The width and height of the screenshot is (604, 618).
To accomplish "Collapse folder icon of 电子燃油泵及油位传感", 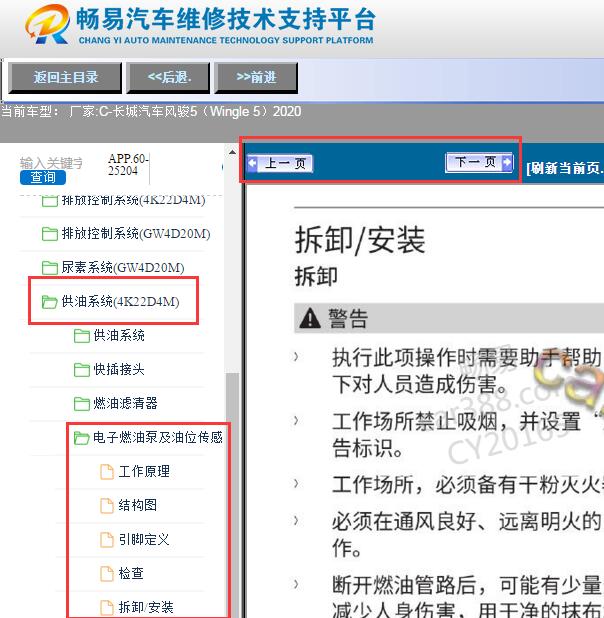I will 82,438.
